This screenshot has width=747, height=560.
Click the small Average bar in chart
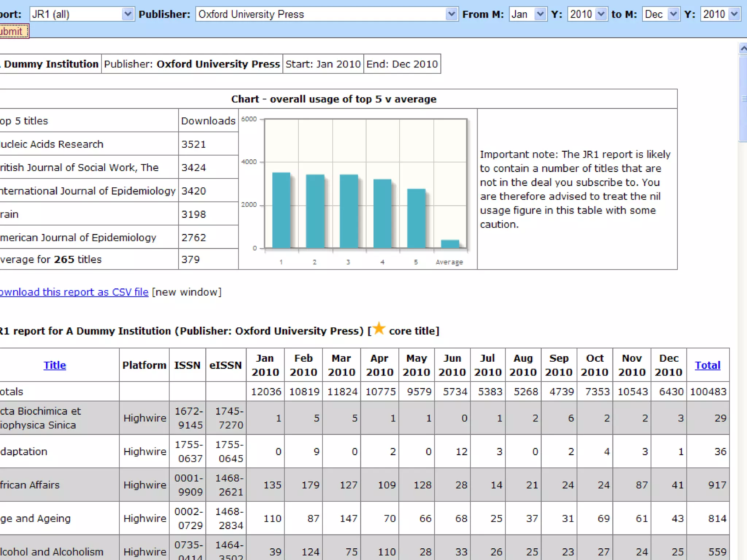(450, 244)
